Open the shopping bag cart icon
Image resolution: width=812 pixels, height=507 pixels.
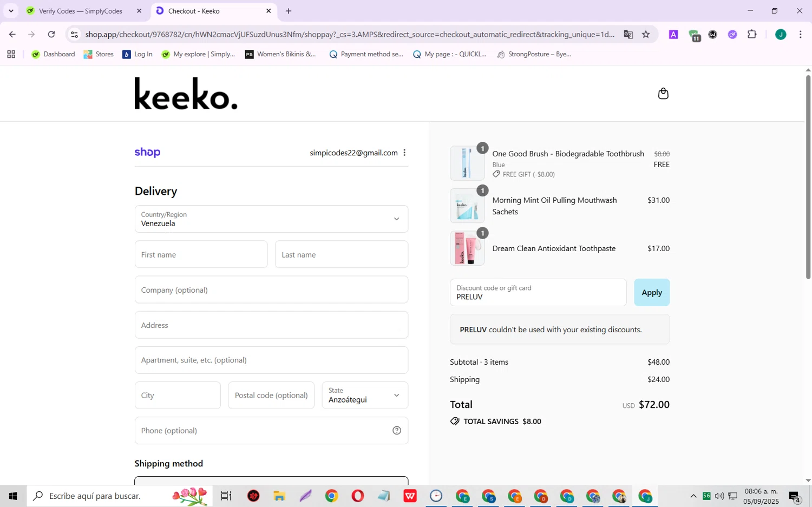[x=663, y=94]
